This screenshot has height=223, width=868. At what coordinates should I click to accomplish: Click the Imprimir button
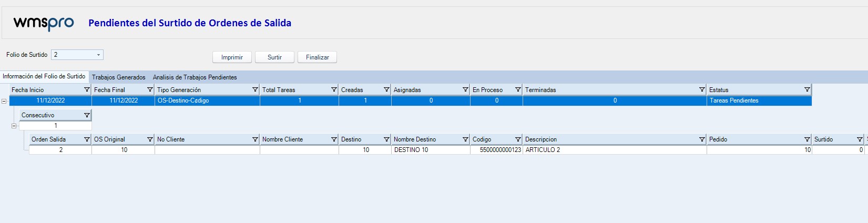coord(232,57)
